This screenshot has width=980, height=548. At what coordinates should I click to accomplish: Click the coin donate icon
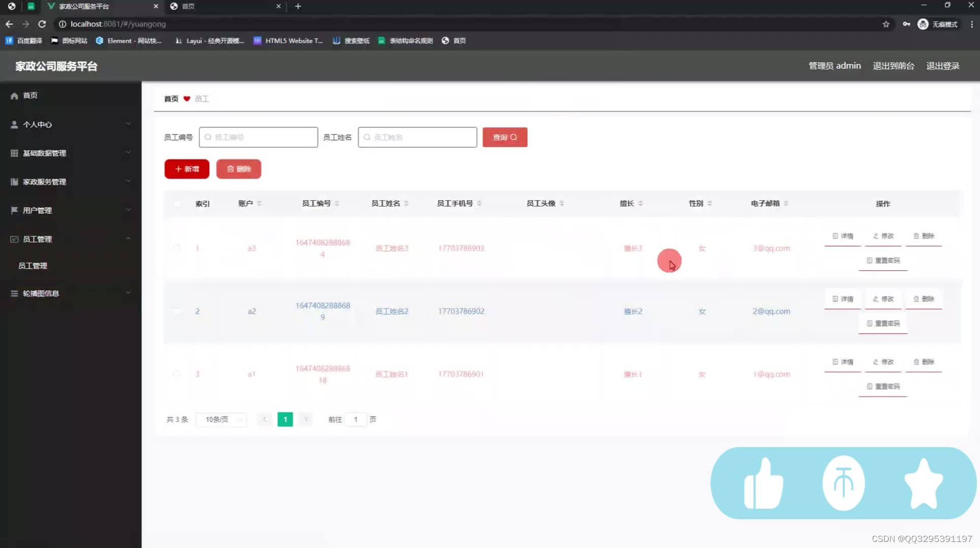pyautogui.click(x=844, y=483)
